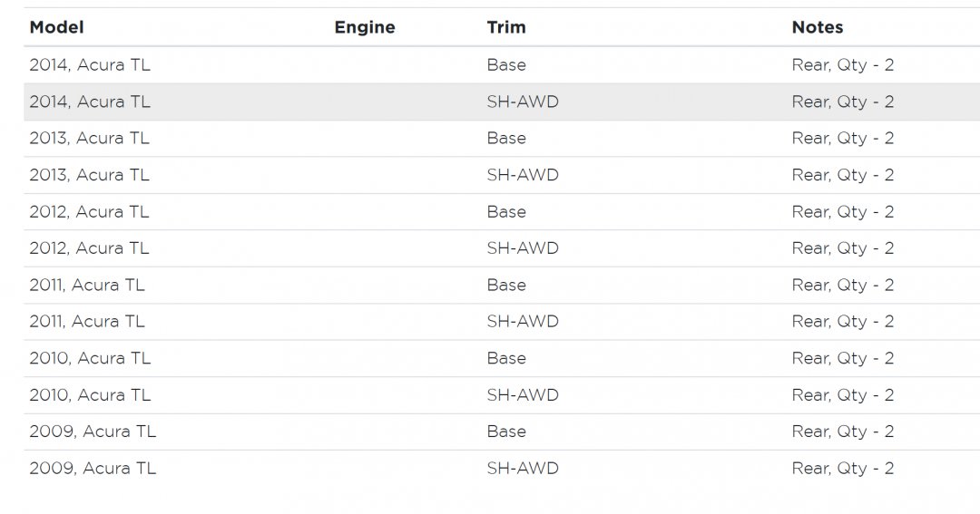The height and width of the screenshot is (514, 980).
Task: Click the Notes column header
Action: coord(818,27)
